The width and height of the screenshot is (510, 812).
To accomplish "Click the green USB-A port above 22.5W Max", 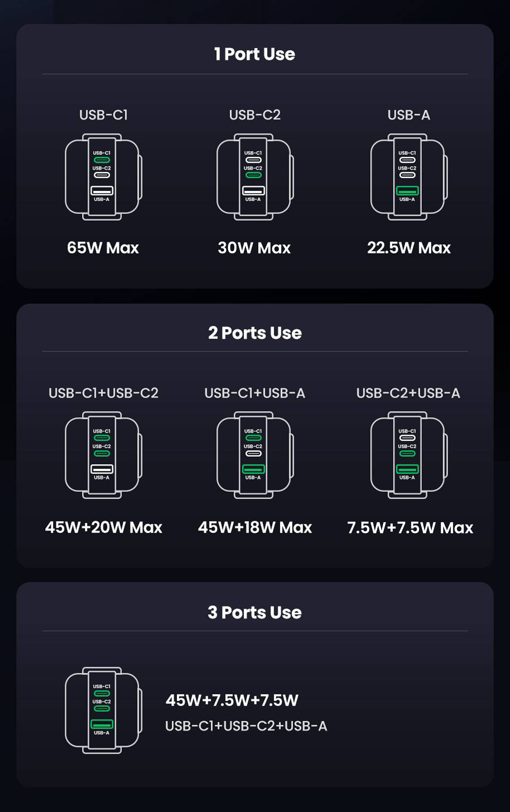I will tap(407, 191).
